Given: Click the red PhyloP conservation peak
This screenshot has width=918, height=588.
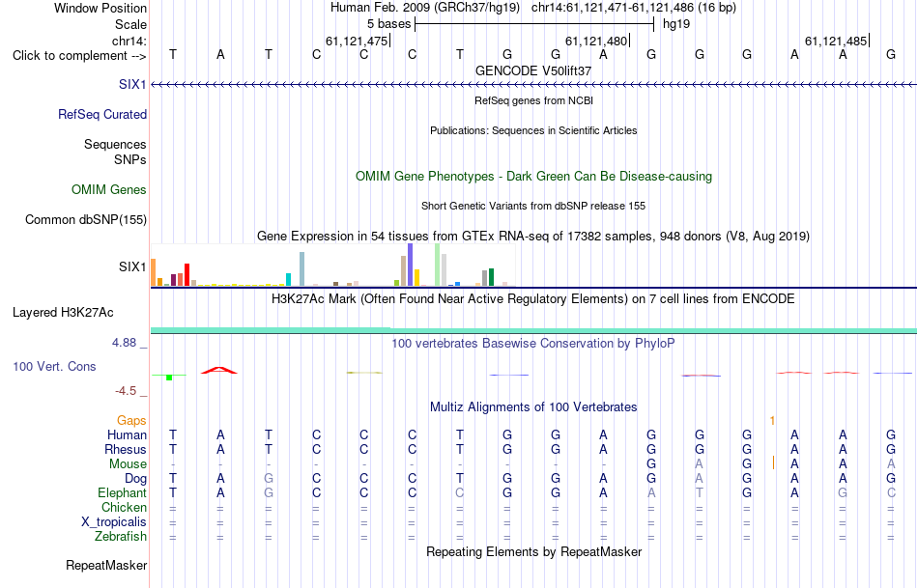Looking at the screenshot, I should [x=219, y=370].
